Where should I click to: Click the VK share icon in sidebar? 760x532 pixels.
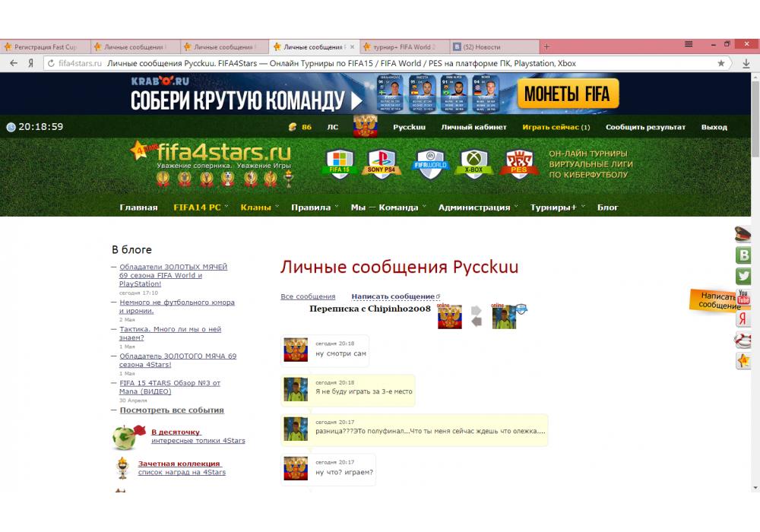click(x=743, y=255)
